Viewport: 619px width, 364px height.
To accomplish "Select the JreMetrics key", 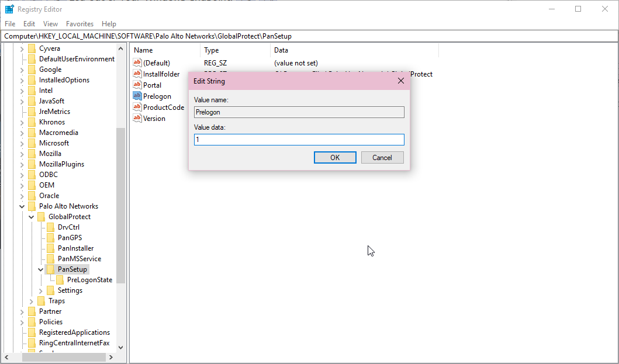I will click(54, 112).
